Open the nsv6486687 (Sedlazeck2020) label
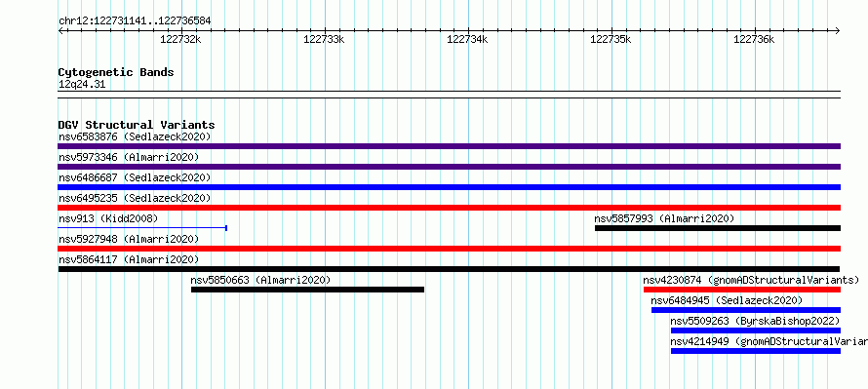Screen dimensions: 868x389 (x=135, y=177)
